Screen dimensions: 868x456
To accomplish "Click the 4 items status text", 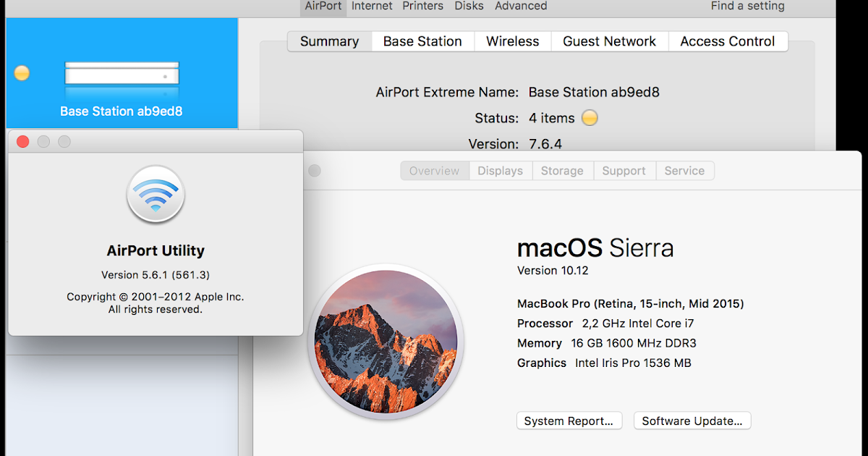I will click(x=552, y=118).
